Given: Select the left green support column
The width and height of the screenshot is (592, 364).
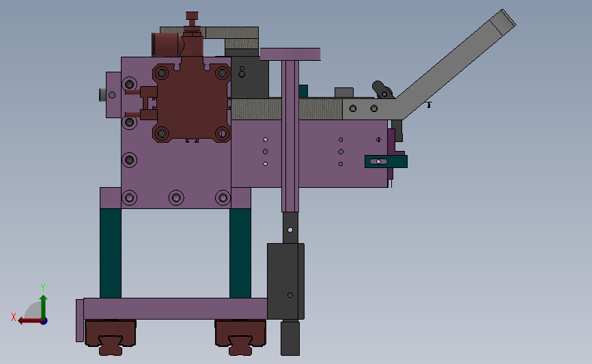Looking at the screenshot, I should pos(111,253).
